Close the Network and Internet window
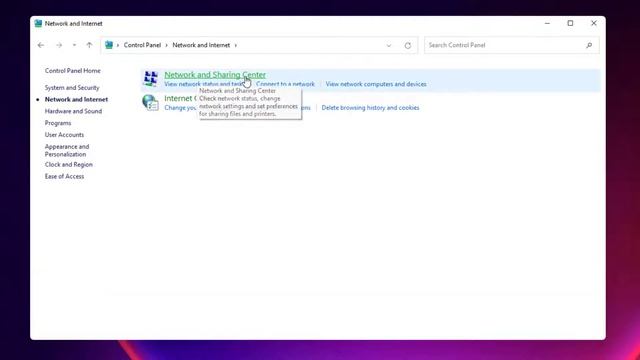 [594, 24]
